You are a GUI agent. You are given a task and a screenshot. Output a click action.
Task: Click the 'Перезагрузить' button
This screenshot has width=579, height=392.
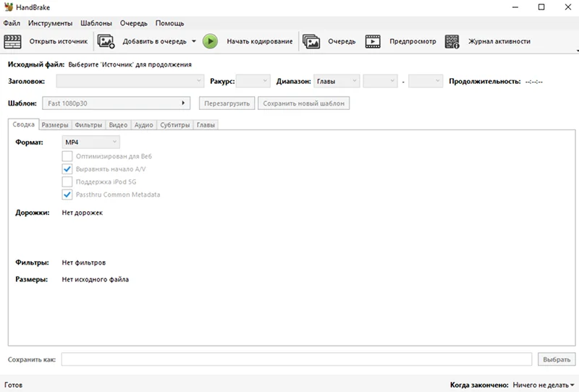tap(227, 103)
